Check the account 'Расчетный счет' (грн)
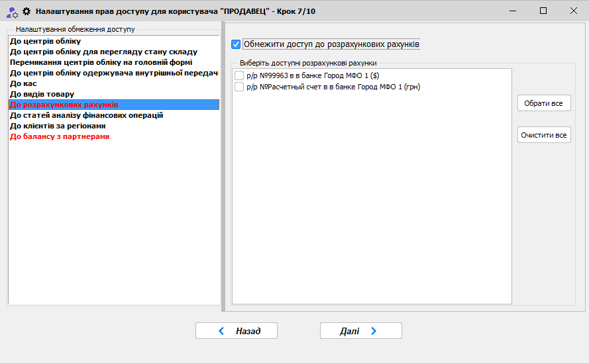This screenshot has width=589, height=364. tap(239, 87)
